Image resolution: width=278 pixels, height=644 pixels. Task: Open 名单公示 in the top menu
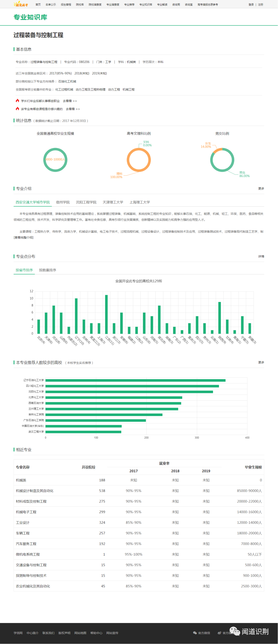pos(51,5)
